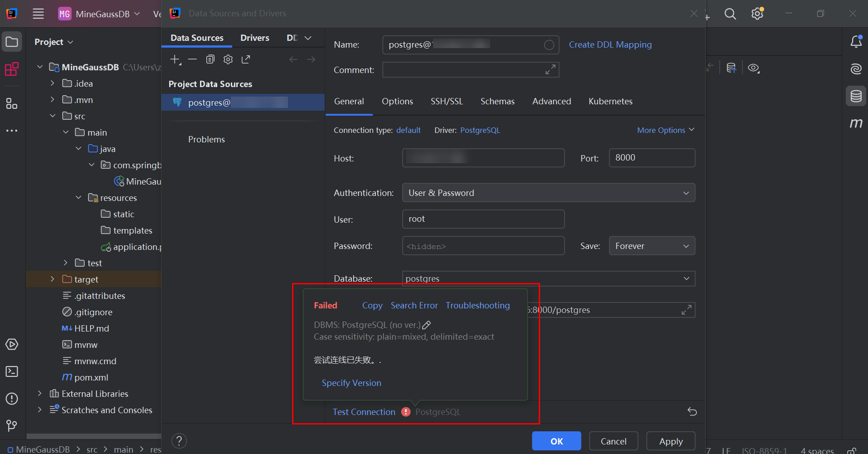Navigate forward with the right arrow
The width and height of the screenshot is (868, 454).
click(x=311, y=59)
